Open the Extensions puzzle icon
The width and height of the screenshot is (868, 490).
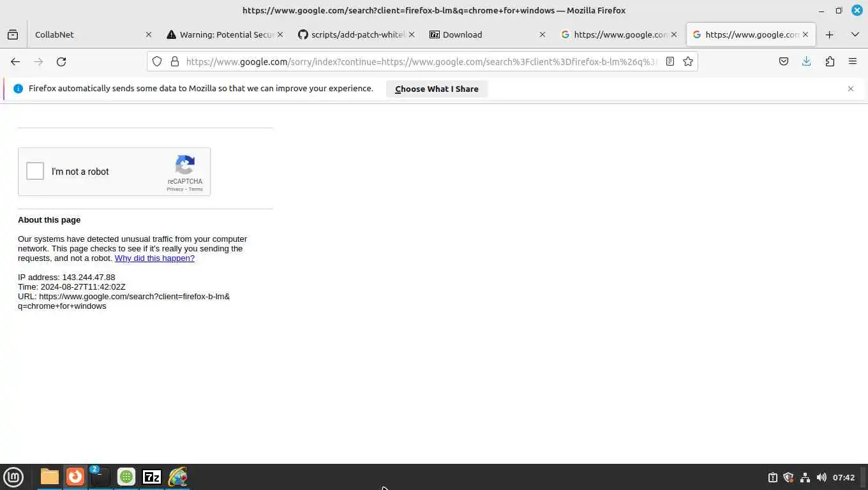(x=829, y=61)
